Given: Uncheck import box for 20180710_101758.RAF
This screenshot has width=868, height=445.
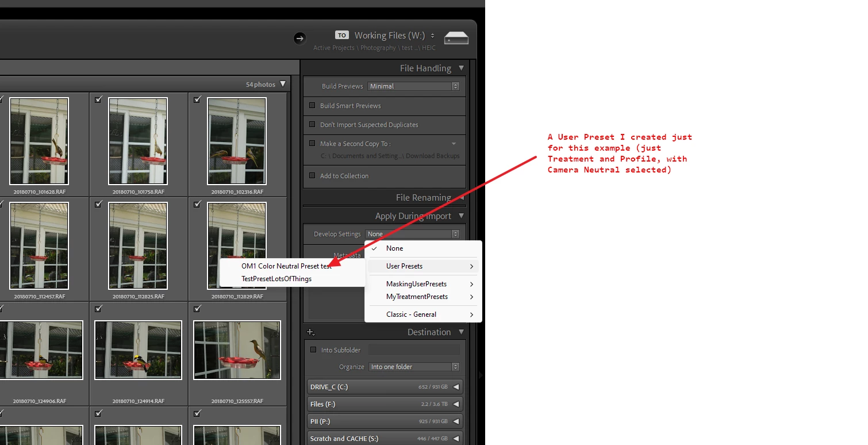Looking at the screenshot, I should (99, 99).
